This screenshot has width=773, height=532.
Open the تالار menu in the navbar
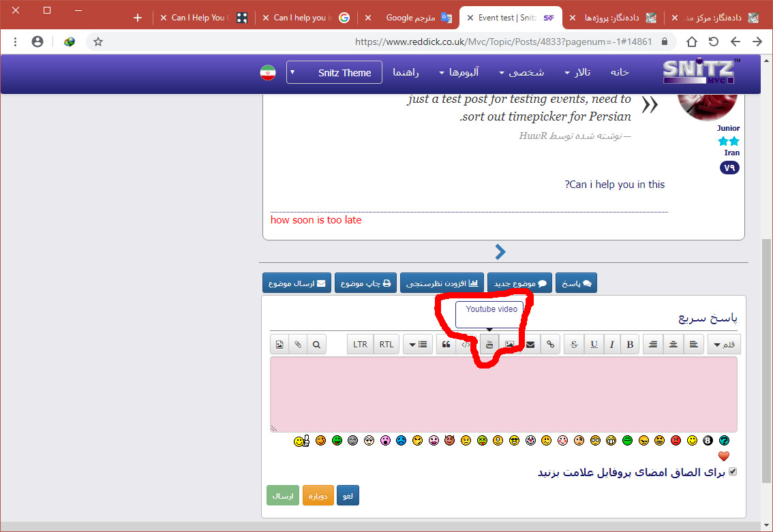(x=577, y=72)
